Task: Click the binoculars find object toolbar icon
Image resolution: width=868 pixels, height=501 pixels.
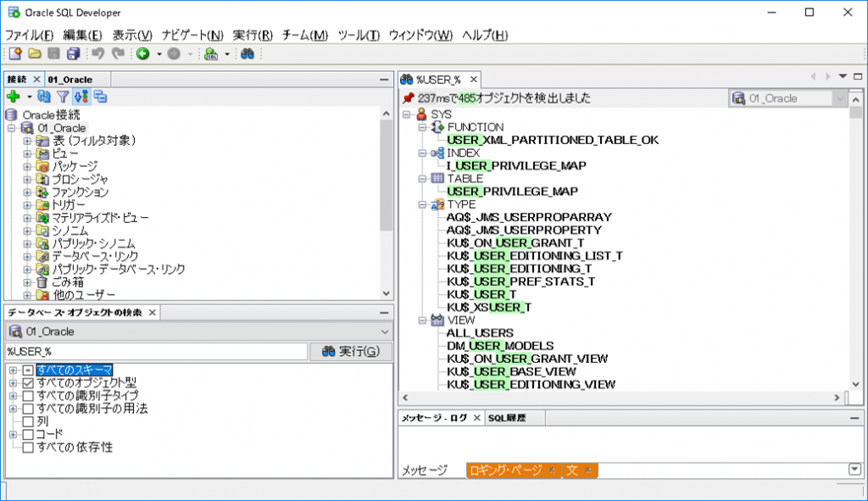Action: [247, 53]
